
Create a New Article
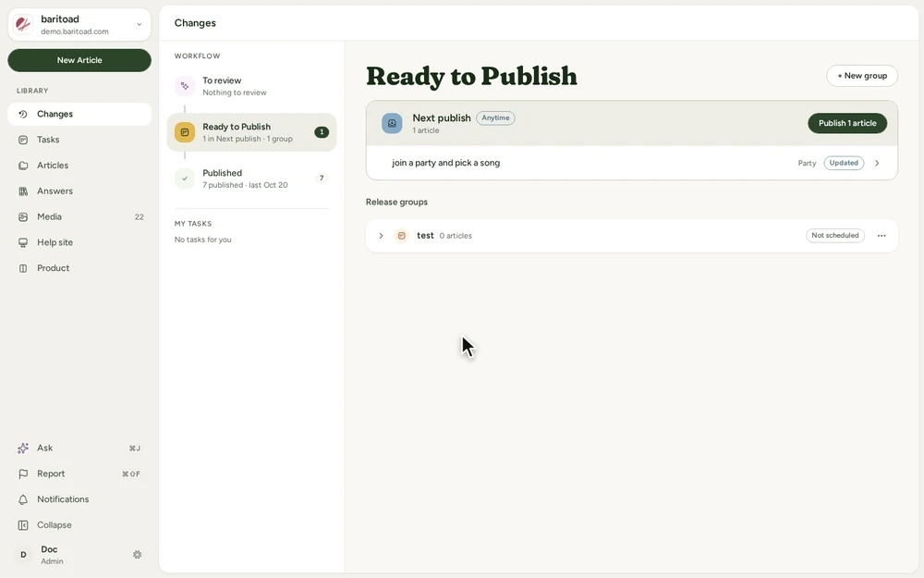(x=79, y=60)
